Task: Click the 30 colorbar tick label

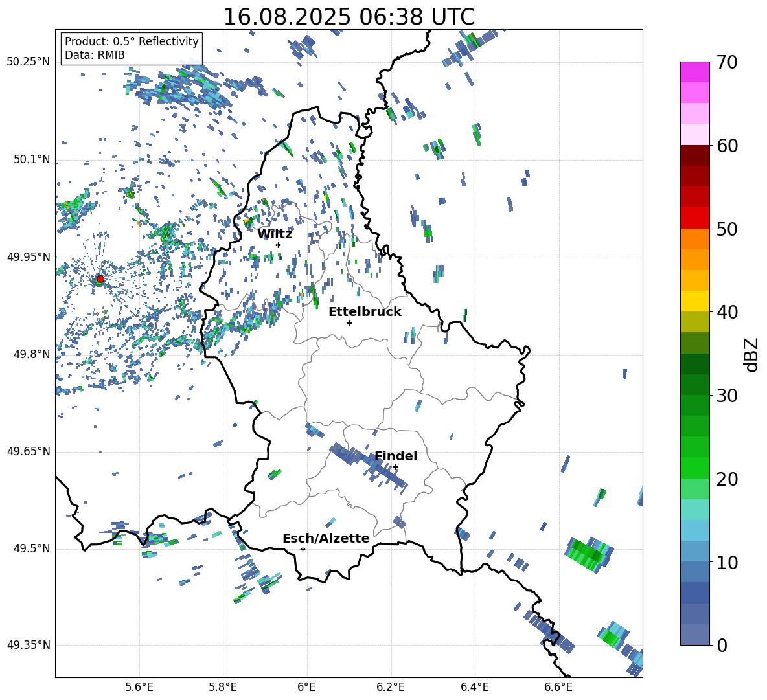Action: point(727,395)
